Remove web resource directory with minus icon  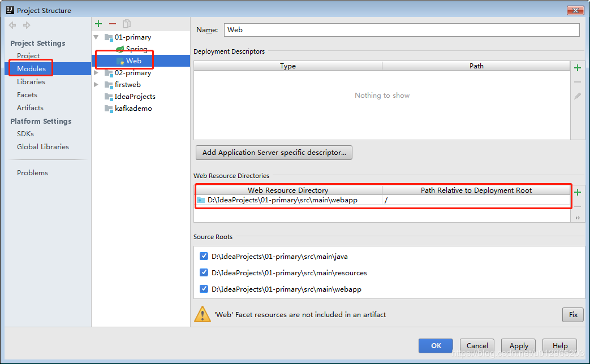[x=578, y=206]
